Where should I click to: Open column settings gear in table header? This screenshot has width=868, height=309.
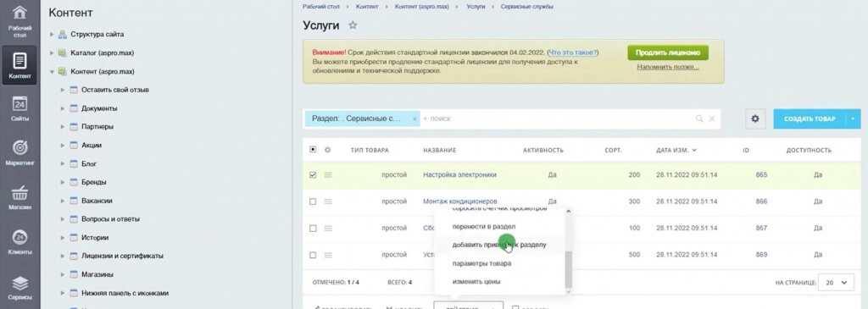(x=327, y=150)
